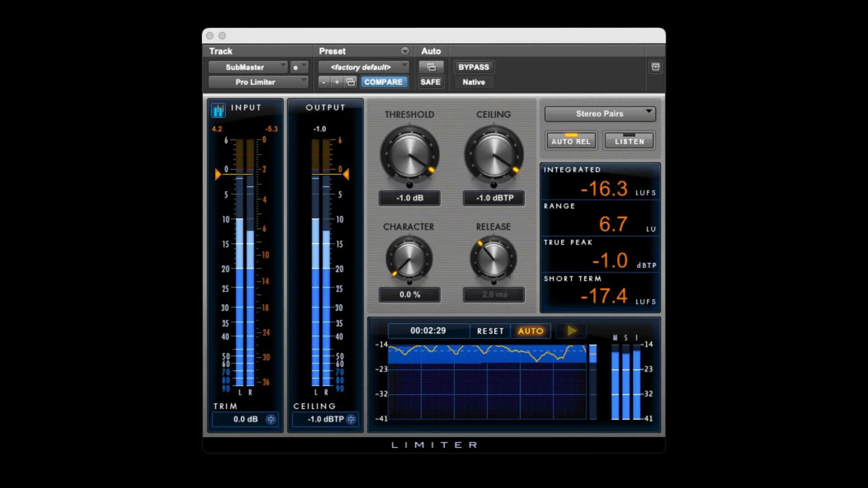Click the output Ceiling link icon
868x488 pixels.
pos(351,419)
